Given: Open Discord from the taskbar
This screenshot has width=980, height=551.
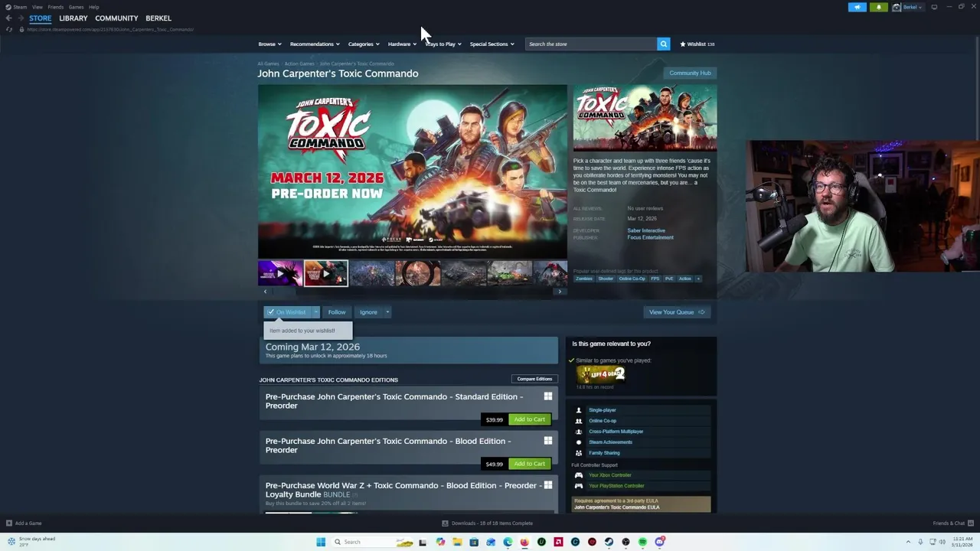Looking at the screenshot, I should pyautogui.click(x=659, y=542).
